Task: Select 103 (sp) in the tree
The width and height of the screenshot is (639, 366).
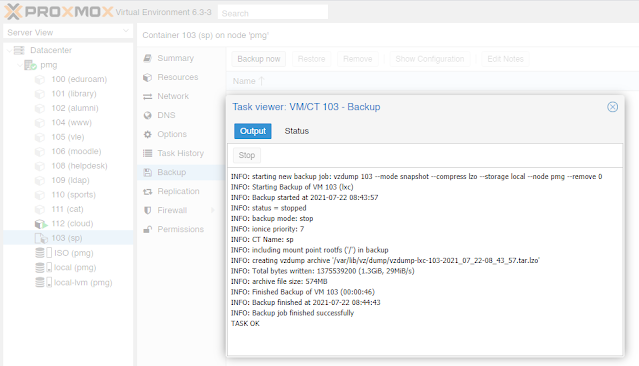Action: click(68, 238)
